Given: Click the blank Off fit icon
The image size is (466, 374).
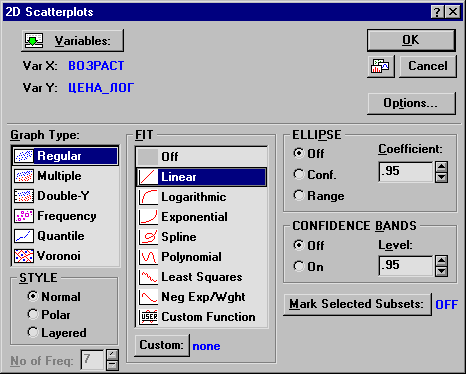Looking at the screenshot, I should [x=148, y=157].
